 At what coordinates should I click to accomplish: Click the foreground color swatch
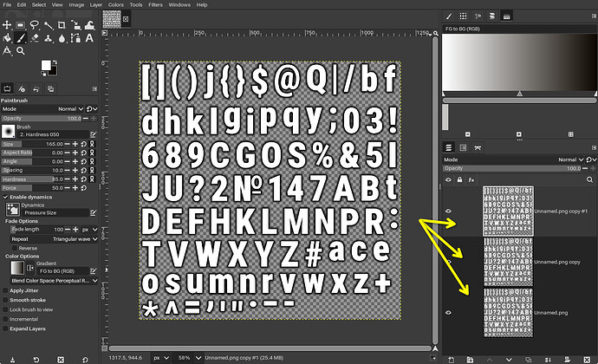47,66
